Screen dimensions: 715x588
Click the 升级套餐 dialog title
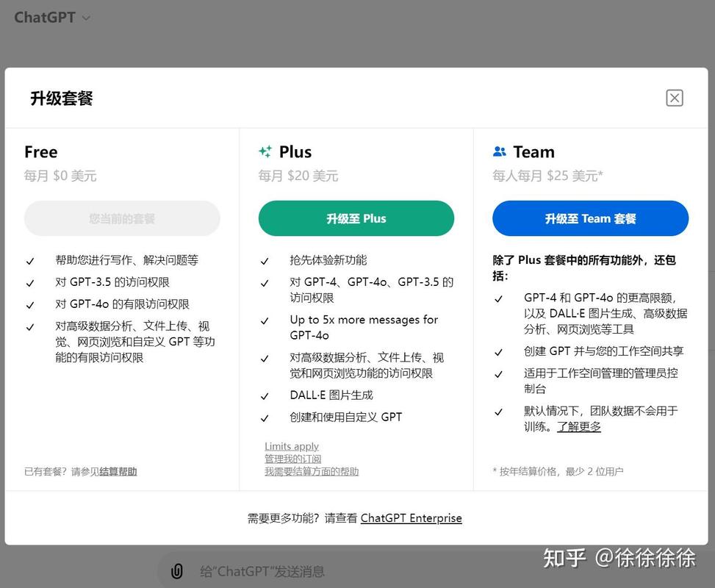coord(62,98)
